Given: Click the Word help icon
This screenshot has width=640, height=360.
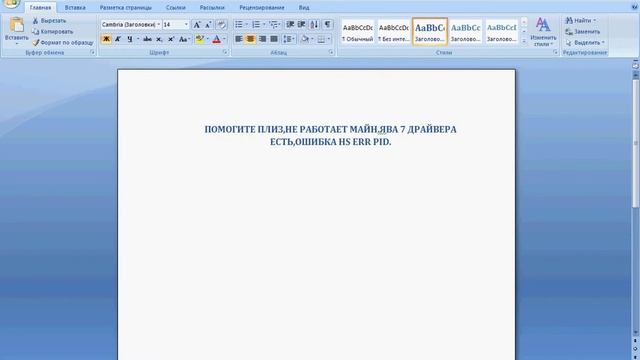Looking at the screenshot, I should click(635, 7).
